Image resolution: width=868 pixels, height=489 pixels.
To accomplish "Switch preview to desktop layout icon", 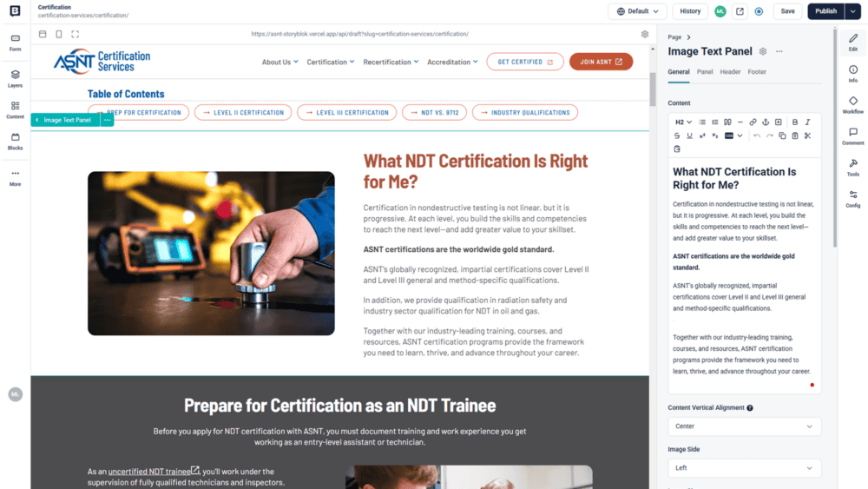I will 43,35.
